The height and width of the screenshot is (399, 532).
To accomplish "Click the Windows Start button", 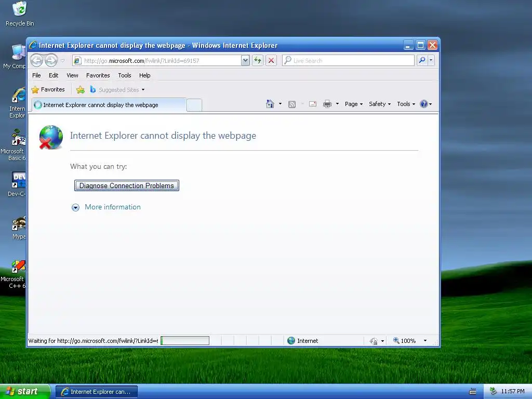I will tap(25, 392).
